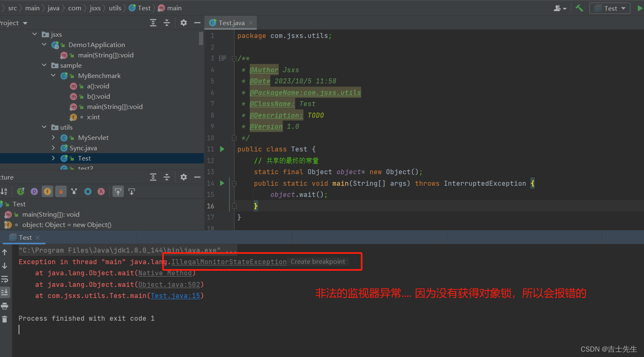
Task: Close the Test tab in the Run window
Action: click(38, 237)
